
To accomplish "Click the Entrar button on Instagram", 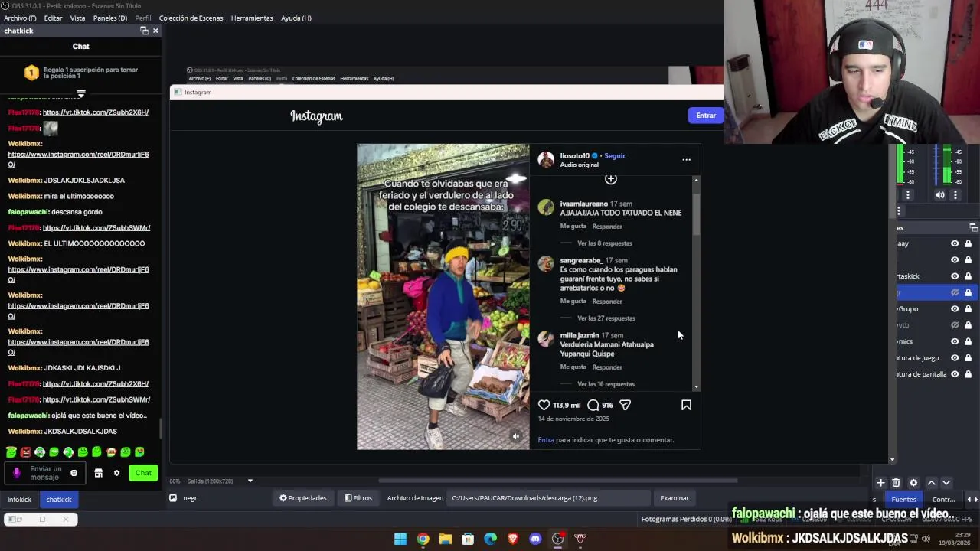I will [706, 116].
